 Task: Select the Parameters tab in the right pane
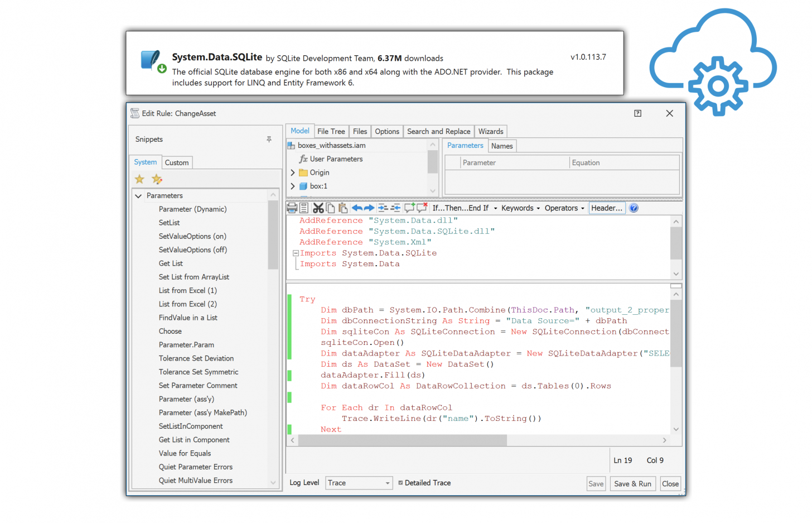click(465, 145)
